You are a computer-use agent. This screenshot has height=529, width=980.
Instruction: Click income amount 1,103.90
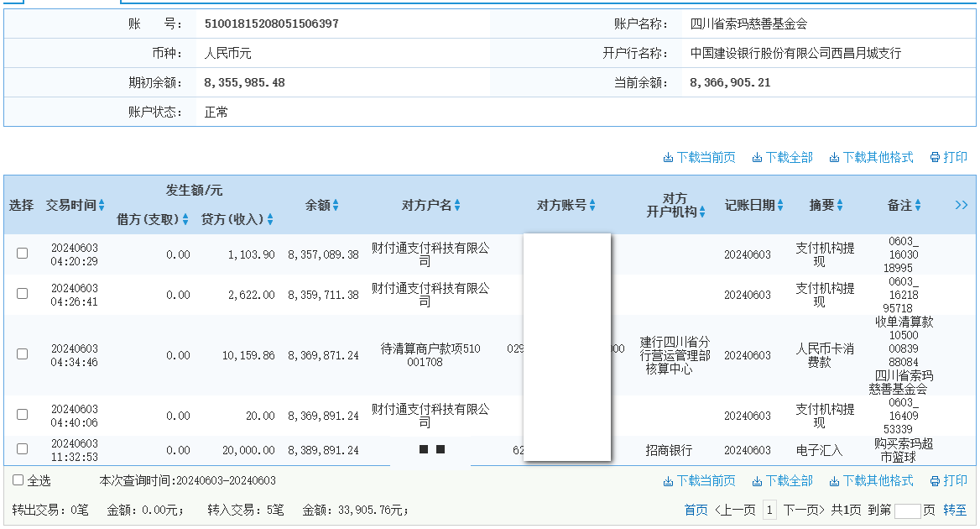(251, 254)
